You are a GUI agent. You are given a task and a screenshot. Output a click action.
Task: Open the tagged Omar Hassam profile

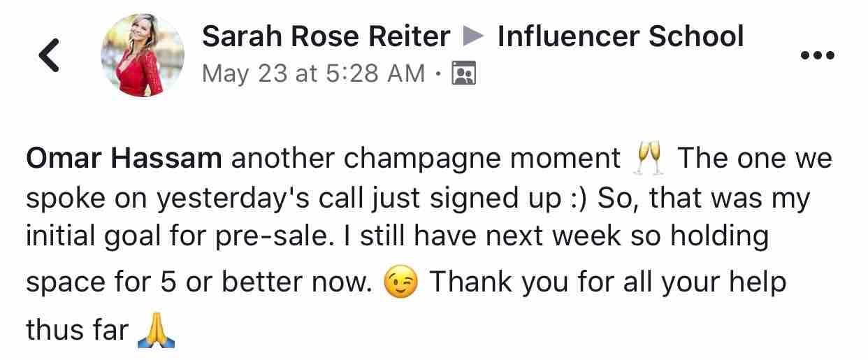click(x=124, y=159)
